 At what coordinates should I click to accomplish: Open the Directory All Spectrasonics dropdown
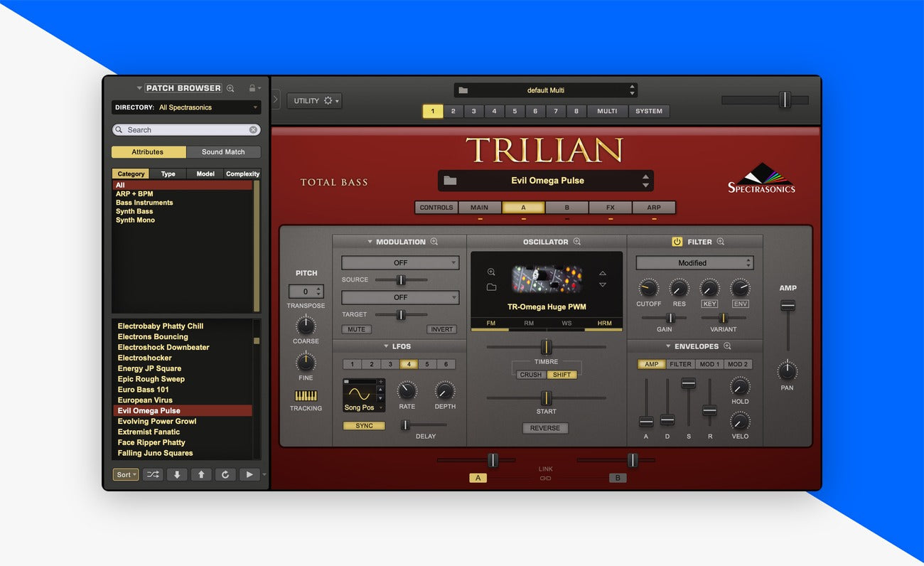pyautogui.click(x=186, y=107)
